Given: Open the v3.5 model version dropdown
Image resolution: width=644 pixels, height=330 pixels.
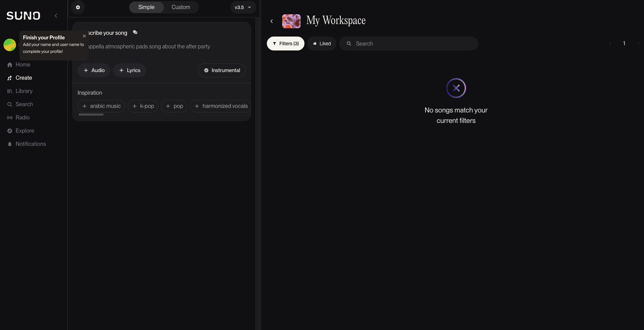Looking at the screenshot, I should point(243,7).
